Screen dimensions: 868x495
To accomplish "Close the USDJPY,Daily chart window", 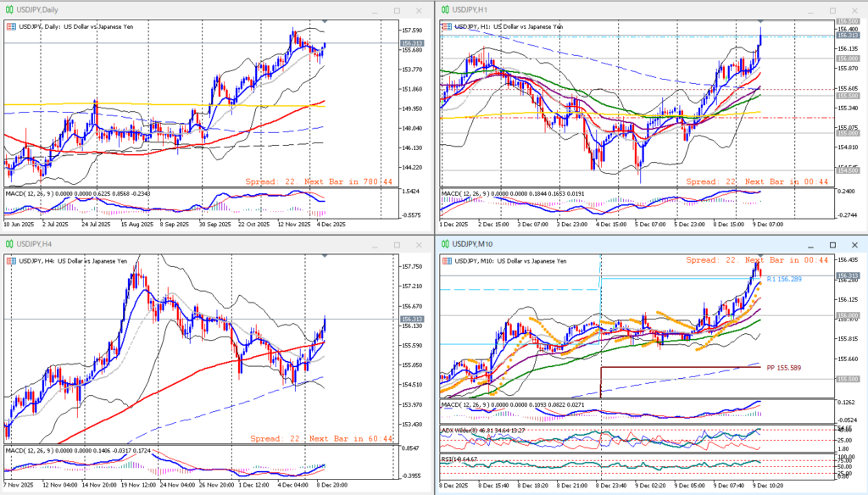I will pyautogui.click(x=418, y=10).
